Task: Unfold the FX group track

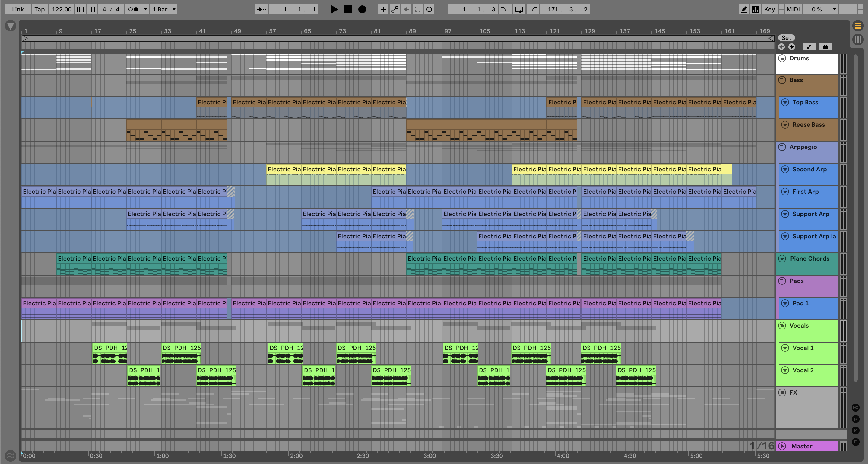Action: (782, 392)
